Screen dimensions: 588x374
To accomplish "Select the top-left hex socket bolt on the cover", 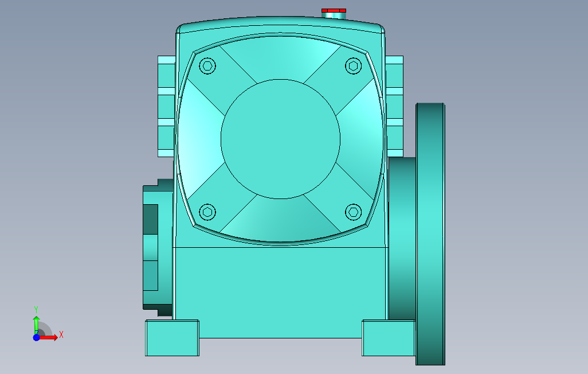I will (x=207, y=66).
